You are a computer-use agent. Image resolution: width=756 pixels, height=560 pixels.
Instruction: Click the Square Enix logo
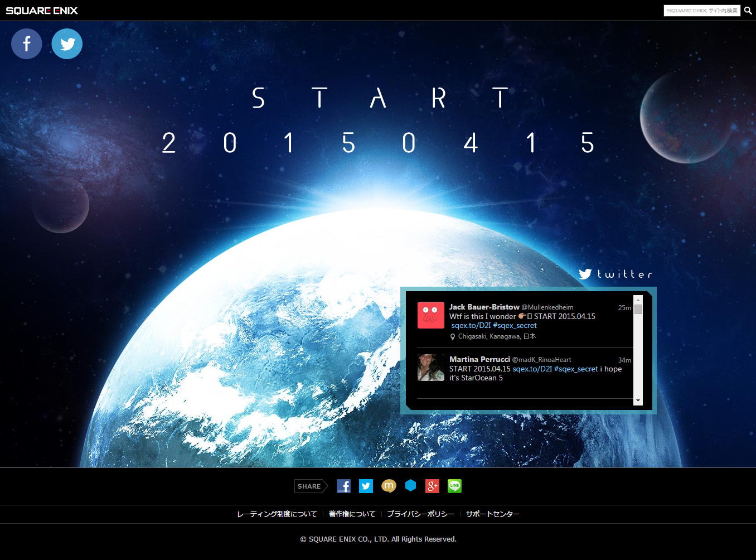point(42,11)
